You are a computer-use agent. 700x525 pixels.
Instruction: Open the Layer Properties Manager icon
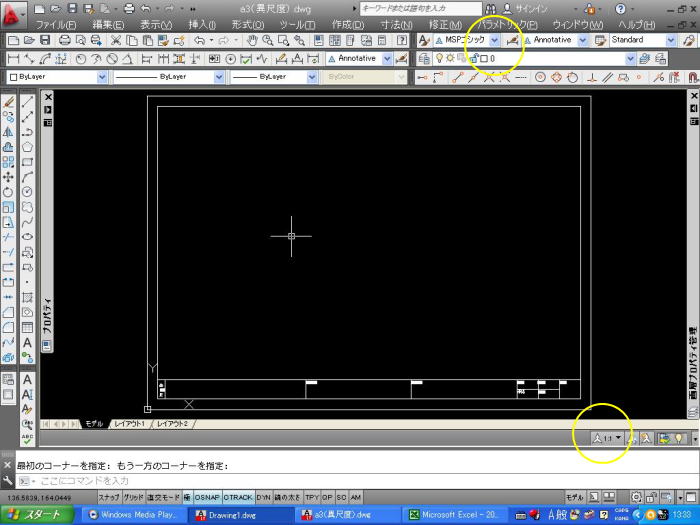click(424, 58)
